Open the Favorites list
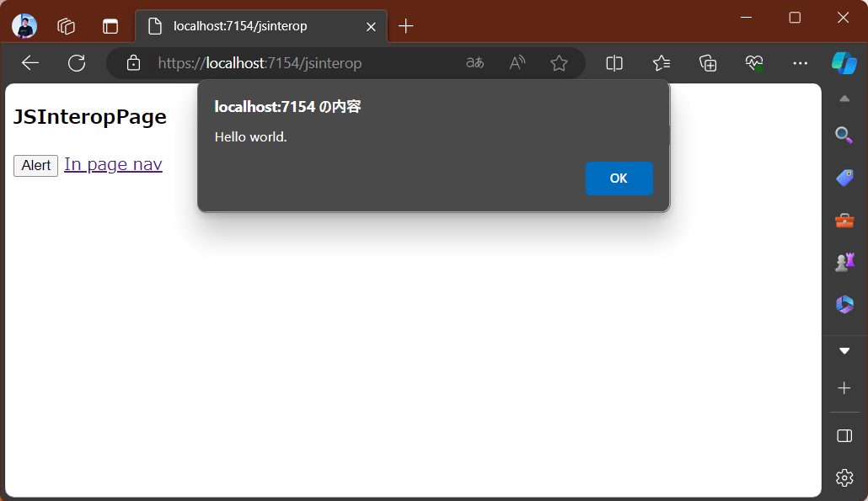Viewport: 868px width, 501px height. (662, 63)
